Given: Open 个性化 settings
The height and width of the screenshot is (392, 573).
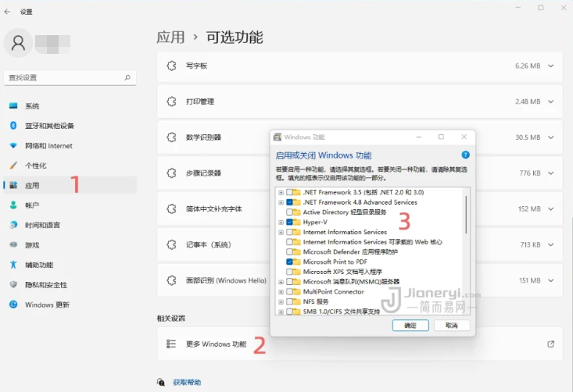Looking at the screenshot, I should pos(70,166).
